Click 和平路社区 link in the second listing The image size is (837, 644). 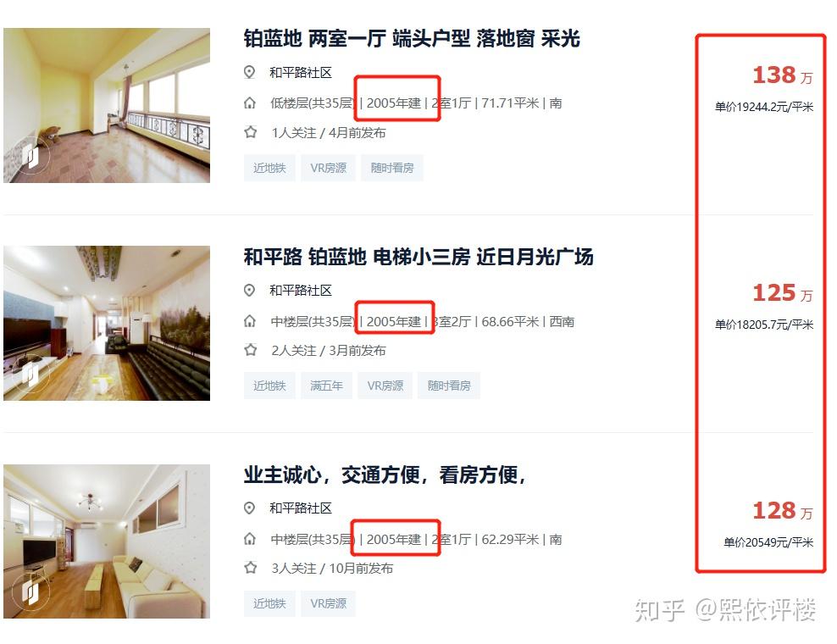click(x=301, y=291)
